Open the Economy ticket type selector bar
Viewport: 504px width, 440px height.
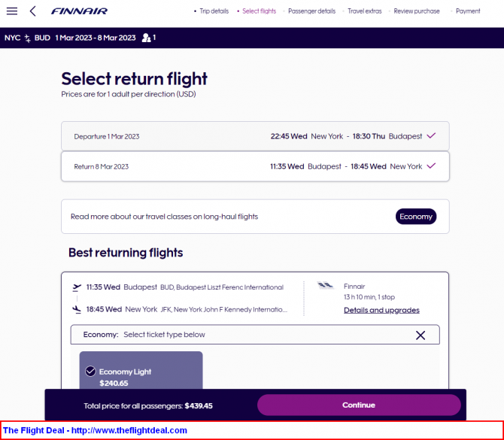click(255, 335)
